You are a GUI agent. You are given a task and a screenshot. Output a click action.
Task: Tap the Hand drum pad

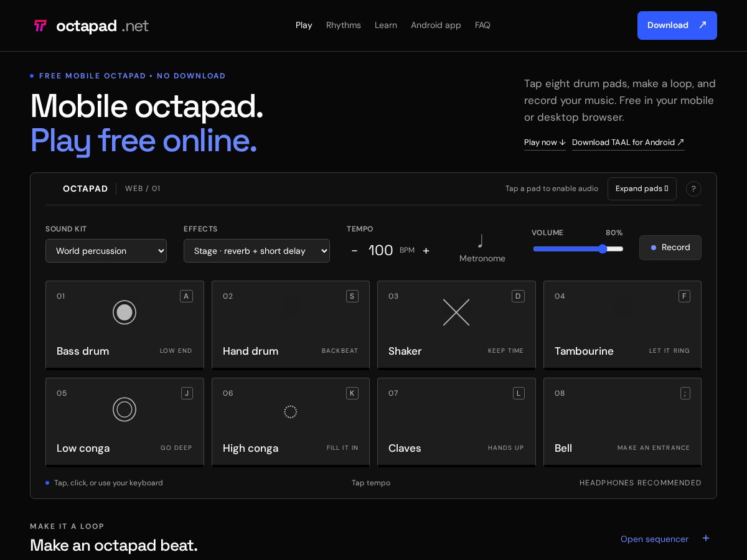291,325
